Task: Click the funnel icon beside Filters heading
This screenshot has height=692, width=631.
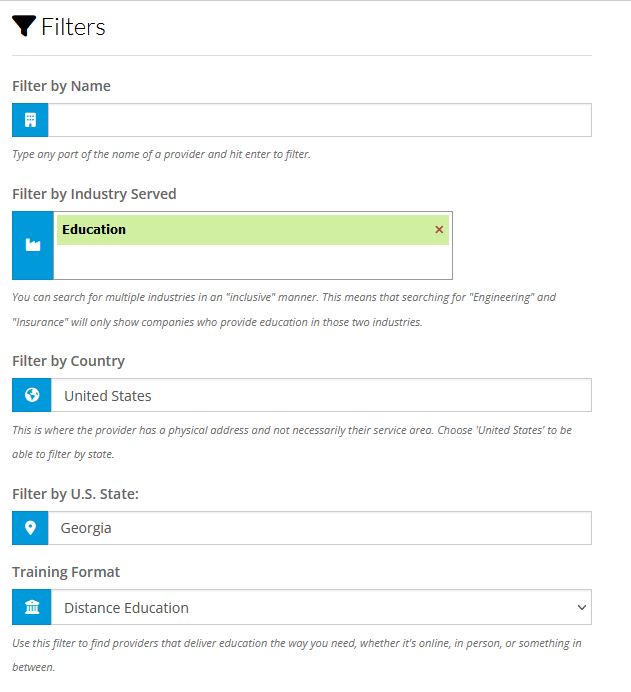Action: [24, 26]
